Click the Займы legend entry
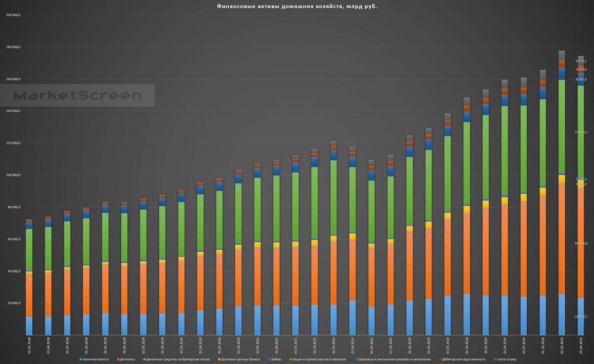This screenshot has height=364, width=594. coord(275,360)
